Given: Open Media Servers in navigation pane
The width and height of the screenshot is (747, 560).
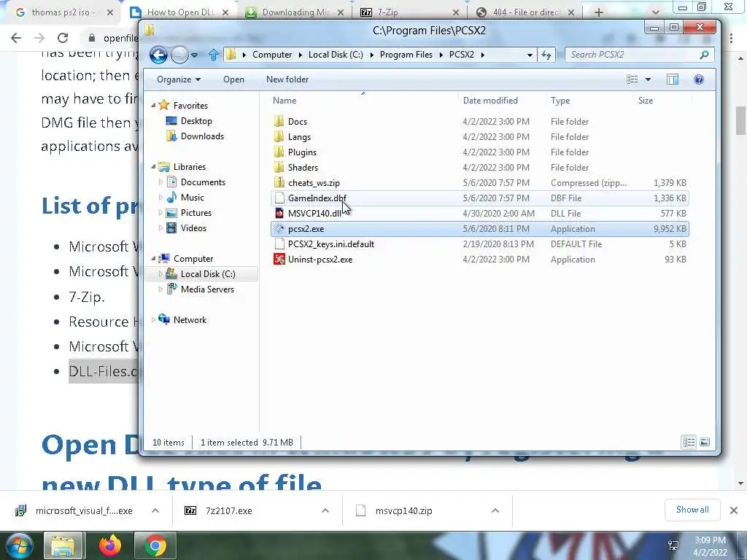Looking at the screenshot, I should (x=207, y=289).
